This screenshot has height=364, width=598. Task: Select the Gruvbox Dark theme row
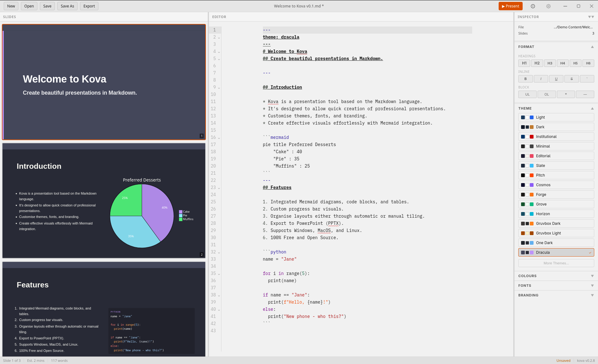pos(556,224)
